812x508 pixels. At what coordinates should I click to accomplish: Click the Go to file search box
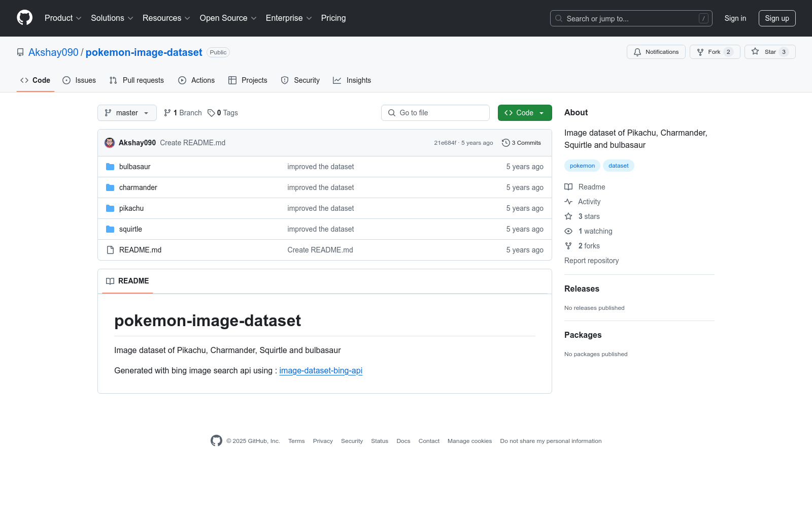click(x=435, y=113)
